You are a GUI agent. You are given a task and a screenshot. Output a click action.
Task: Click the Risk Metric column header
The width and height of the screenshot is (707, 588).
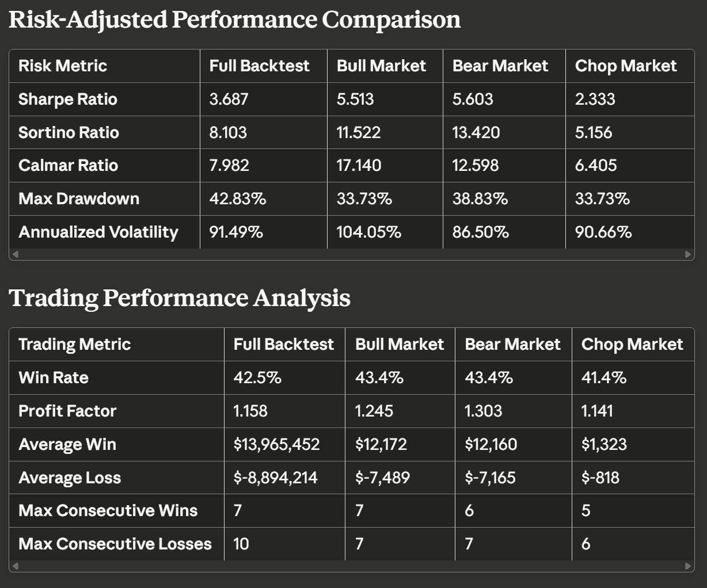[63, 66]
